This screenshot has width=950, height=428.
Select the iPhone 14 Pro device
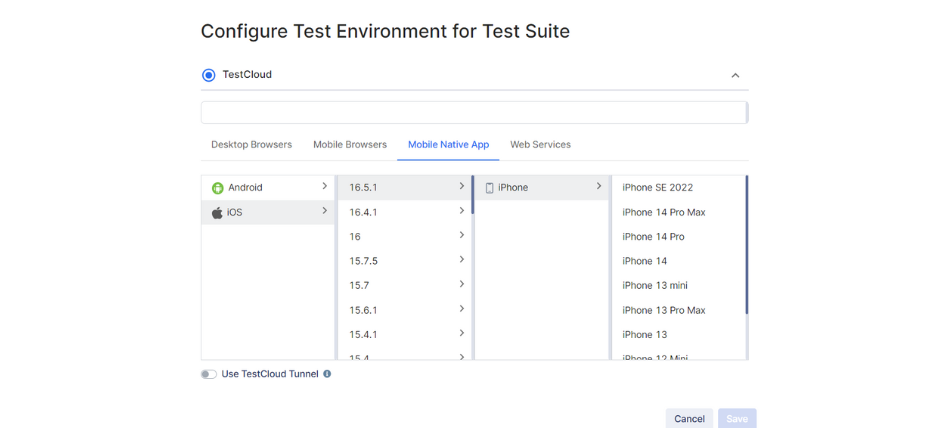click(678, 237)
